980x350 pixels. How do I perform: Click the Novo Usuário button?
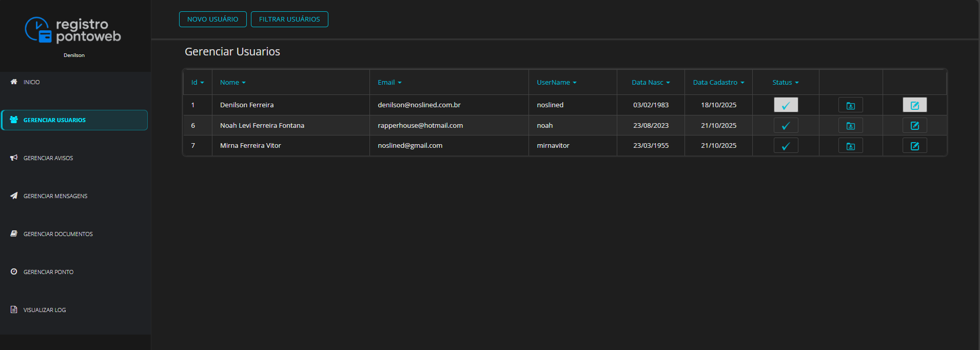click(x=212, y=20)
